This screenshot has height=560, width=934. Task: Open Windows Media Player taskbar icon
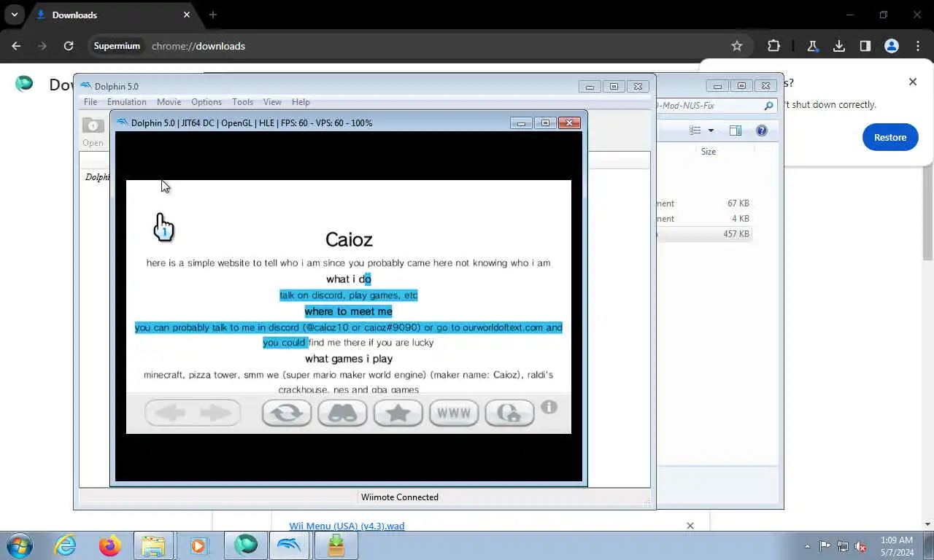(198, 545)
